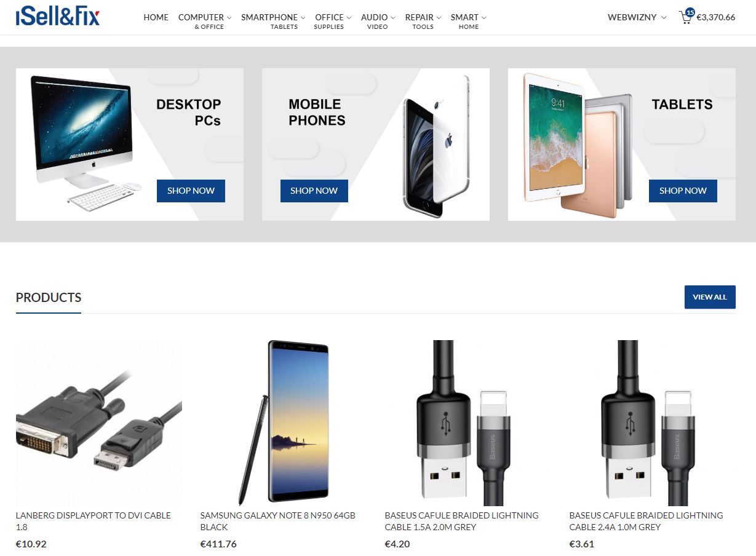Shop now for Desktop PCs
The height and width of the screenshot is (556, 756).
191,191
